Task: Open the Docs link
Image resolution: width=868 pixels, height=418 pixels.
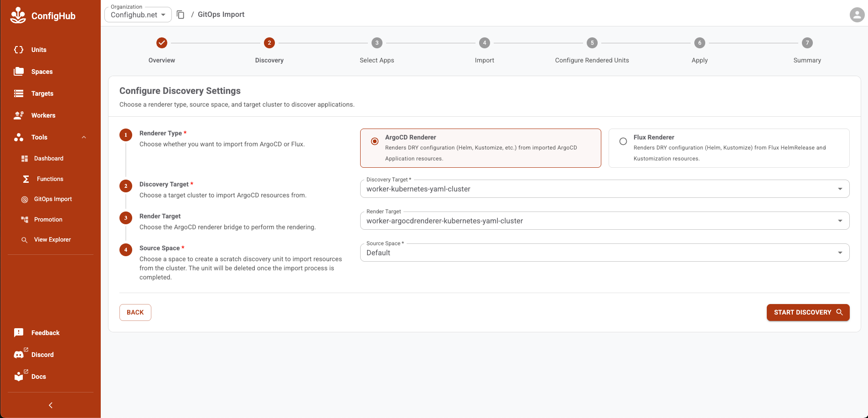Action: coord(39,377)
